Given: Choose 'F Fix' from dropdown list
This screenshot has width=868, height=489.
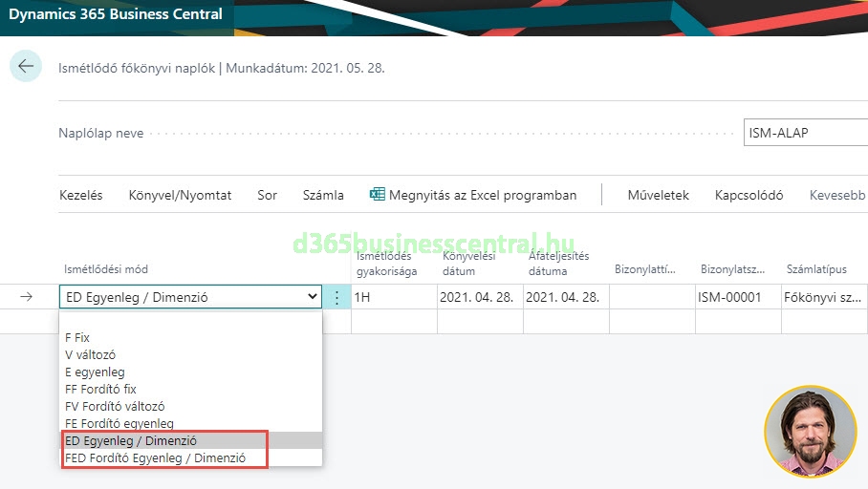Looking at the screenshot, I should coord(190,337).
